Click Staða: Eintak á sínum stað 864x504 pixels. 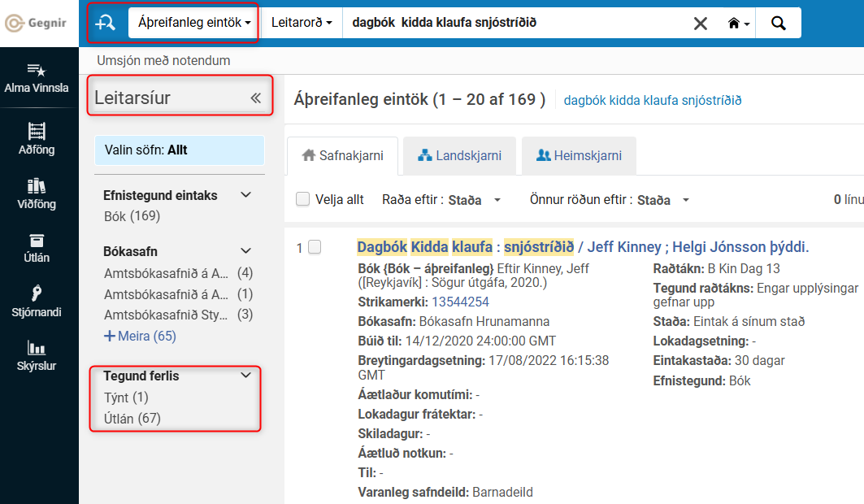click(x=728, y=321)
